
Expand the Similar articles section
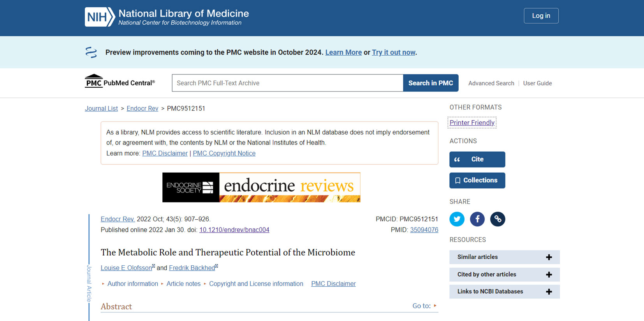click(504, 257)
